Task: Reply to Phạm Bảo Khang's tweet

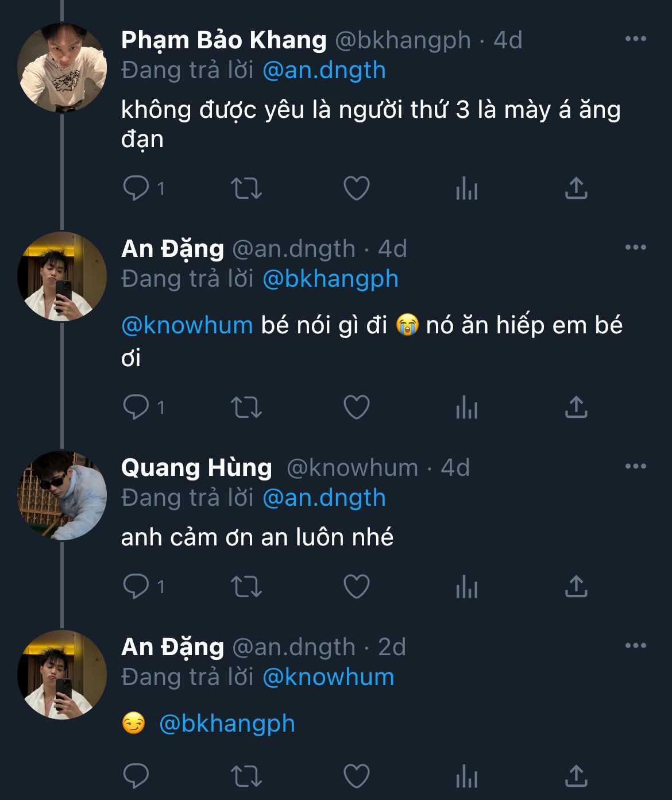Action: [136, 188]
